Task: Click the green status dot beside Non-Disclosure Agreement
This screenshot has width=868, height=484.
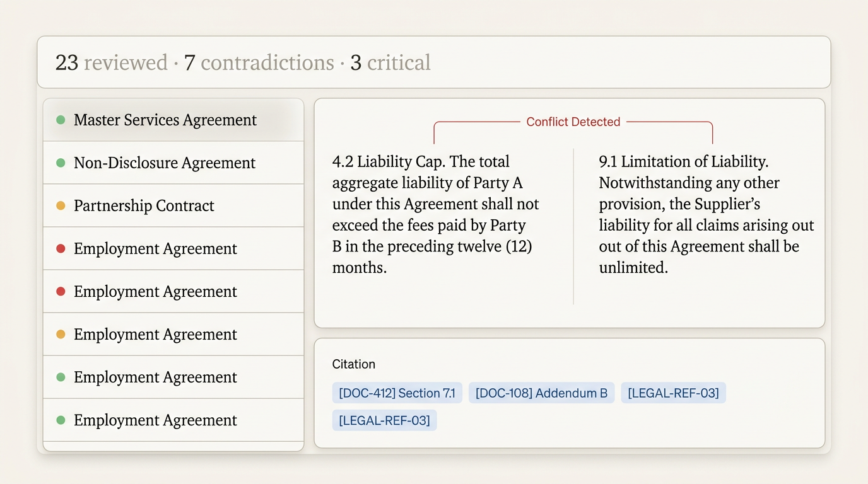Action: (61, 163)
